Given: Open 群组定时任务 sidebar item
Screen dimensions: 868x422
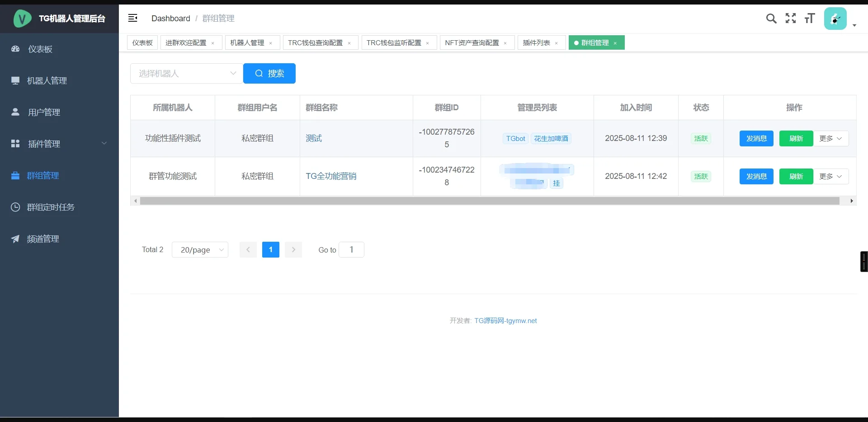Looking at the screenshot, I should (x=51, y=207).
